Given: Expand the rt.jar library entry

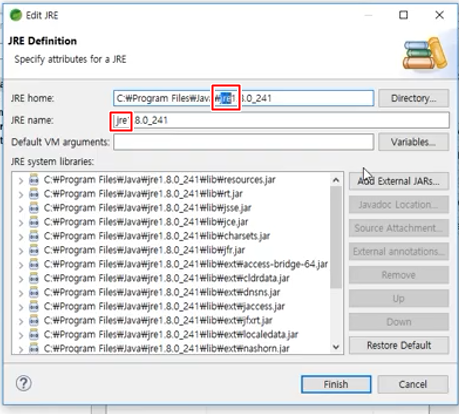Looking at the screenshot, I should (21, 195).
